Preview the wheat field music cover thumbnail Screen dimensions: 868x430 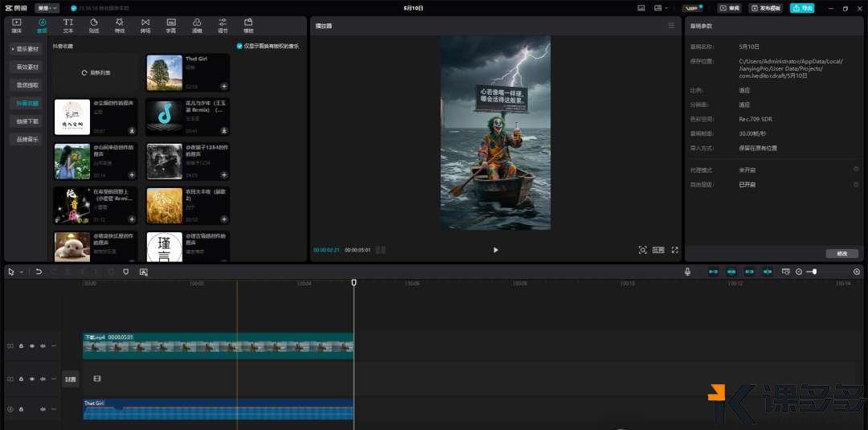[165, 205]
